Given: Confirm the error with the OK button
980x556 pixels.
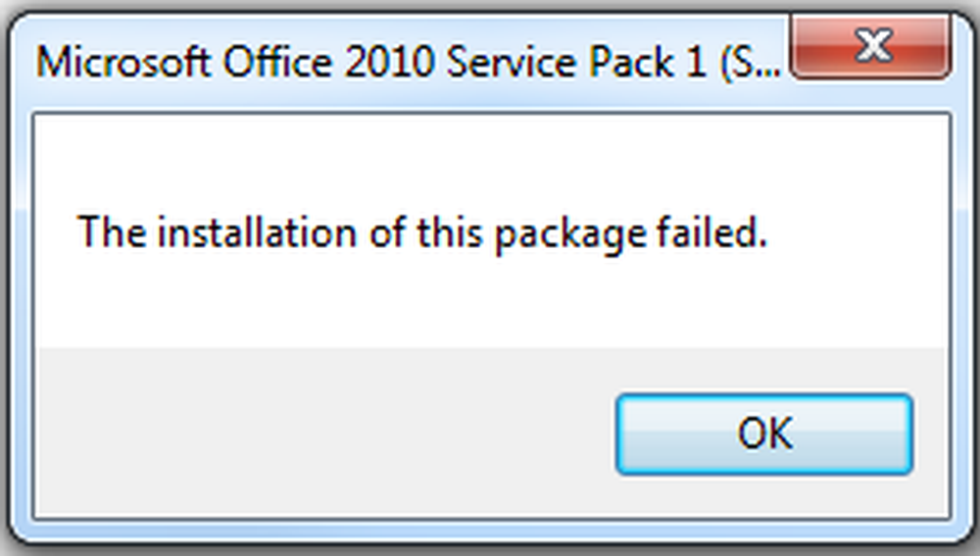Looking at the screenshot, I should (764, 433).
